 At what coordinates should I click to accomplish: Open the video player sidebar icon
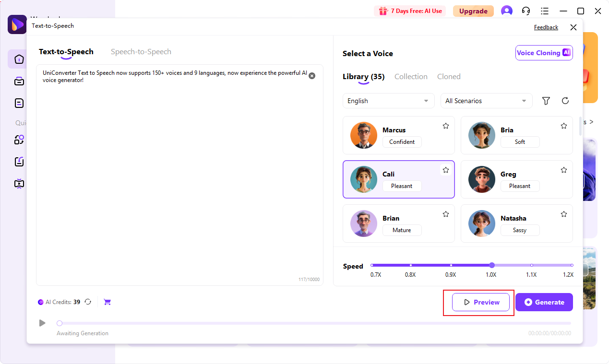point(19,183)
